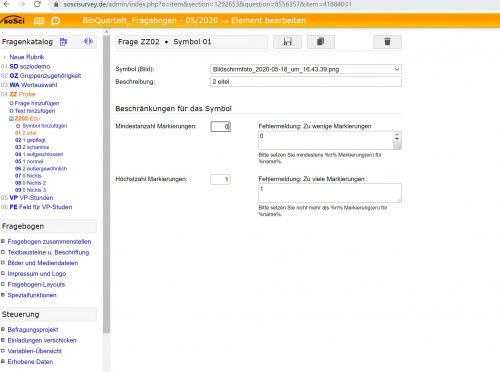This screenshot has height=372, width=500.
Task: Go forward in the browser
Action: [22, 4]
